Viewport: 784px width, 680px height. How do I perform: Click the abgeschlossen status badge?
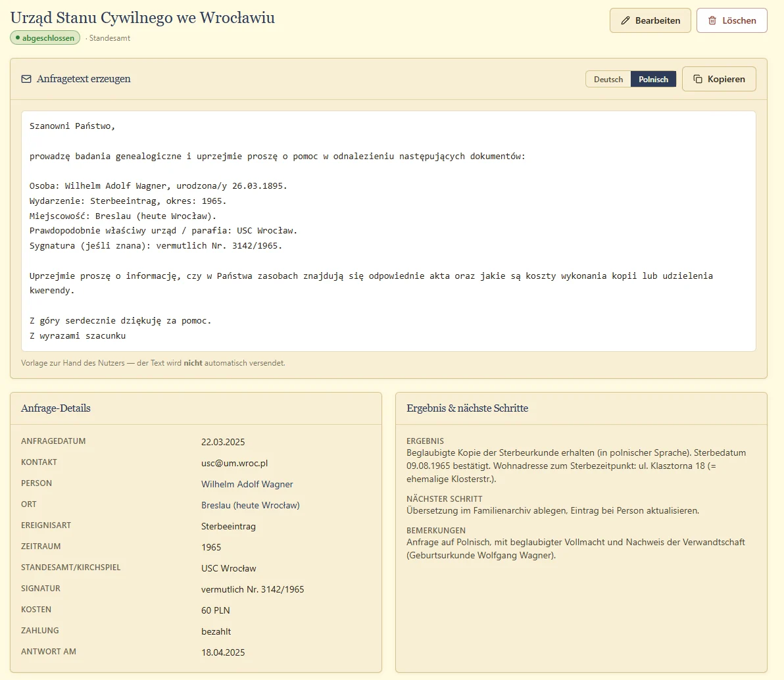pos(45,38)
